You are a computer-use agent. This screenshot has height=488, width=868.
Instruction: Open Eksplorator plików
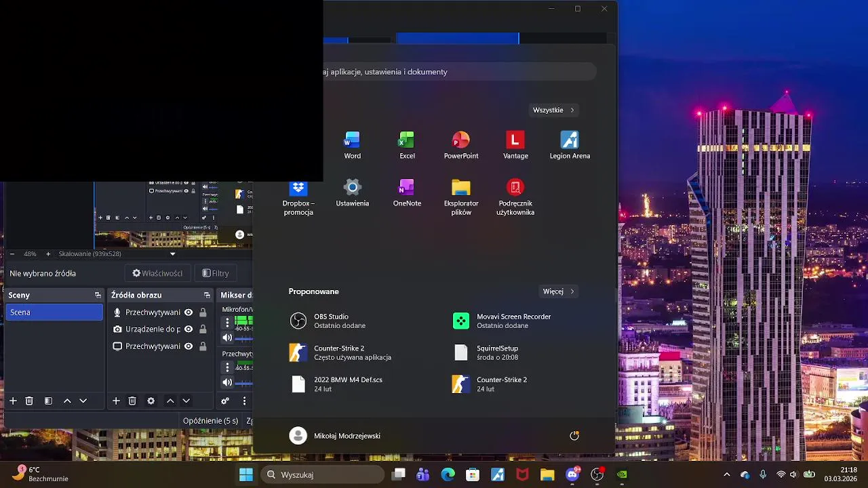tap(461, 197)
